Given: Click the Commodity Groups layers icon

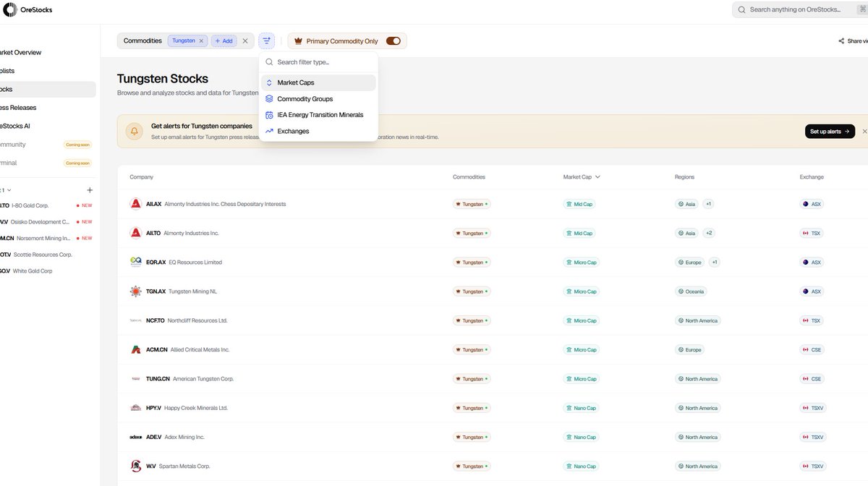Looking at the screenshot, I should tap(269, 99).
